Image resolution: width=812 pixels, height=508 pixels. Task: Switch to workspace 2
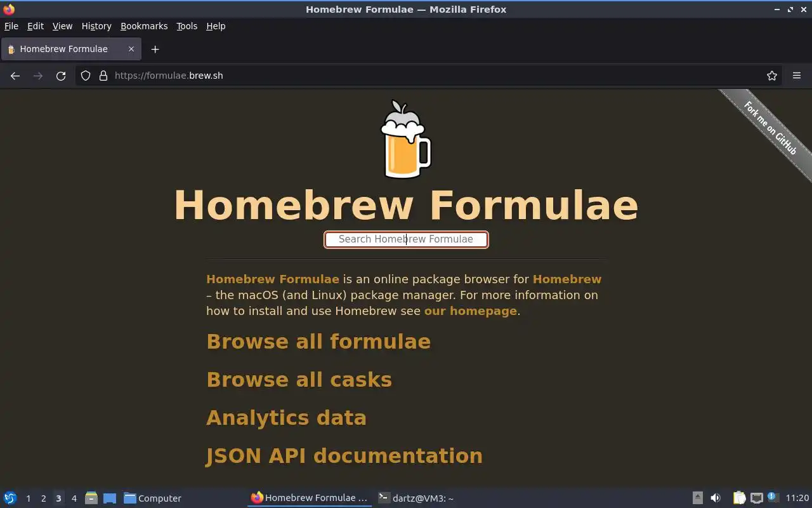[43, 498]
